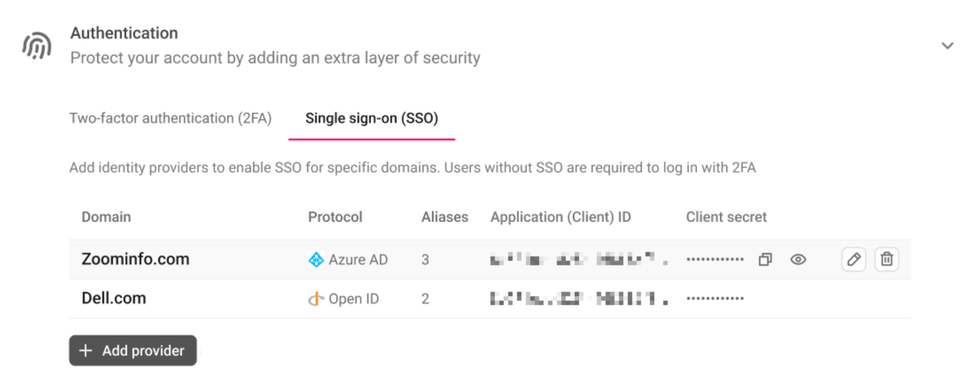This screenshot has width=980, height=387.
Task: Click the Add provider button
Action: (x=133, y=350)
